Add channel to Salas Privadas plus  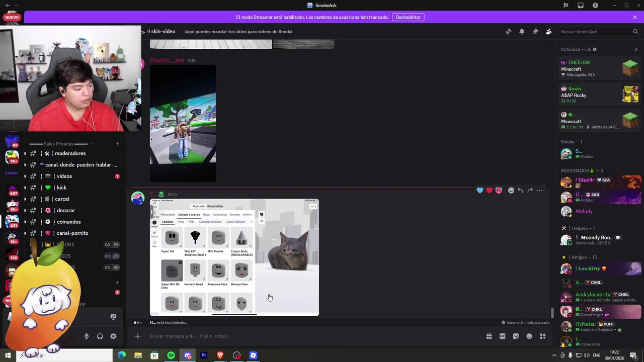117,144
